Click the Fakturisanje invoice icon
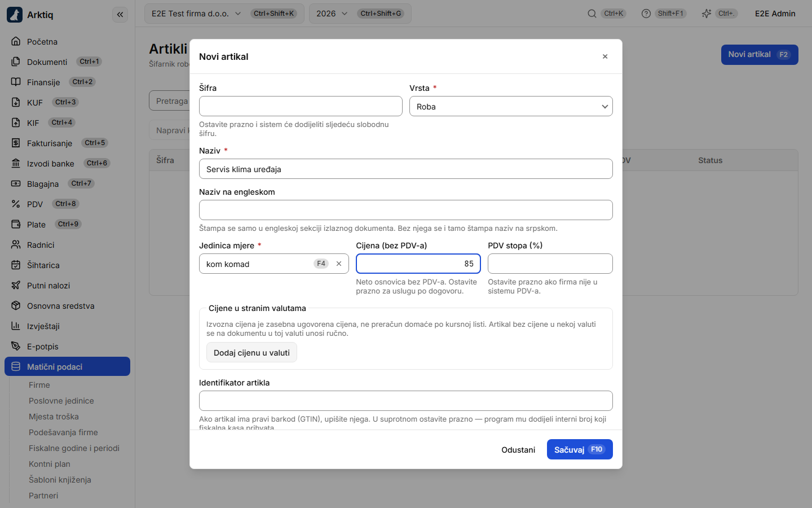Viewport: 812px width, 508px height. tap(16, 143)
